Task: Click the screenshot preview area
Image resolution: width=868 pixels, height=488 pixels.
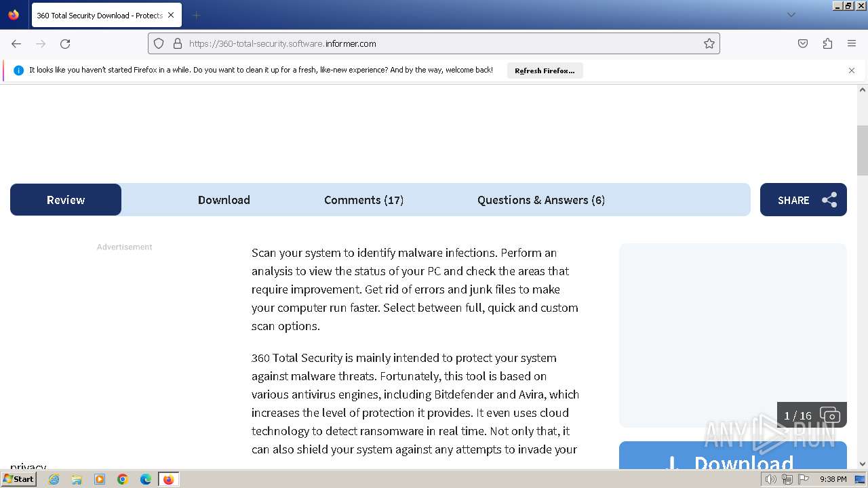Action: [732, 335]
